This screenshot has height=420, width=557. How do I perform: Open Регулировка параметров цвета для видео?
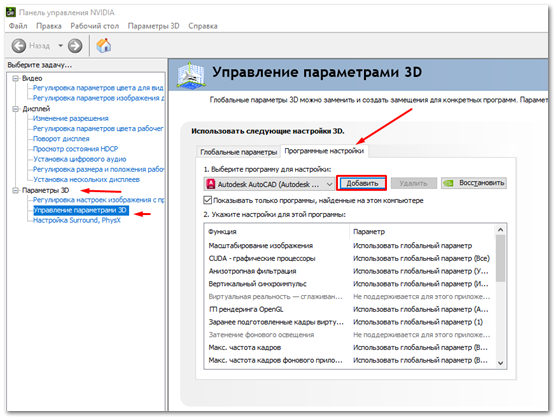click(x=98, y=88)
